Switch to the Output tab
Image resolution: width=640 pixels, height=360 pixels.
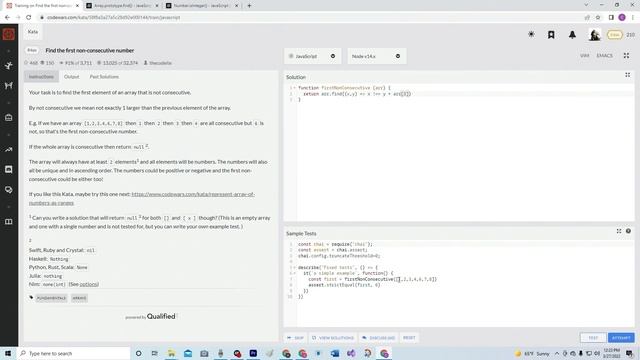click(x=71, y=77)
